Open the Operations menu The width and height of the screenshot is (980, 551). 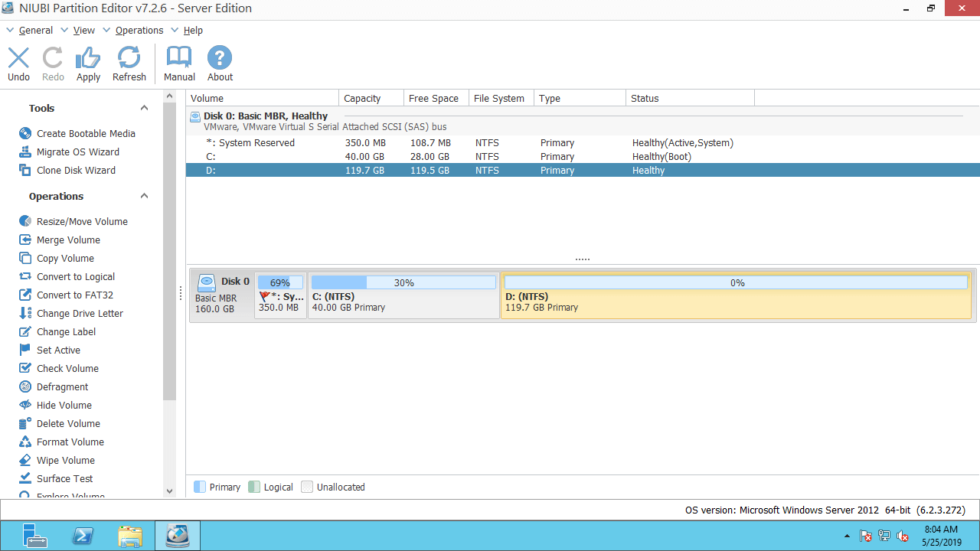139,31
